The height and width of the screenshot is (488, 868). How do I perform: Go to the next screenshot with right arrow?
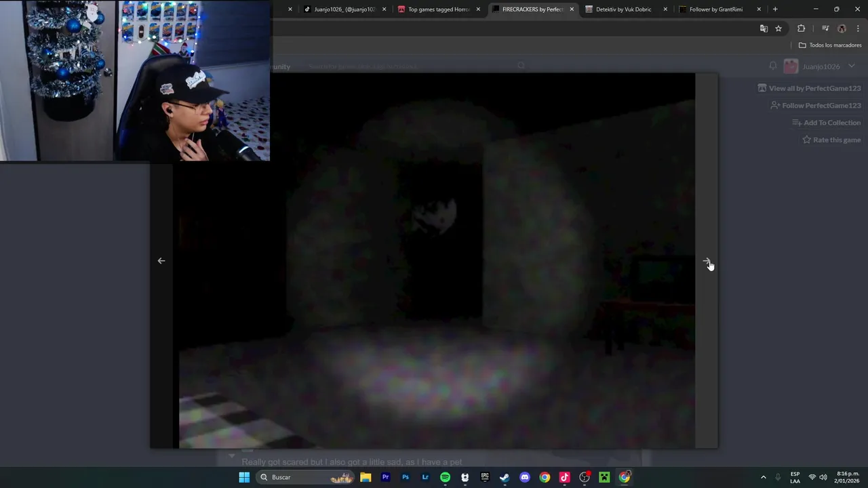[x=706, y=261]
